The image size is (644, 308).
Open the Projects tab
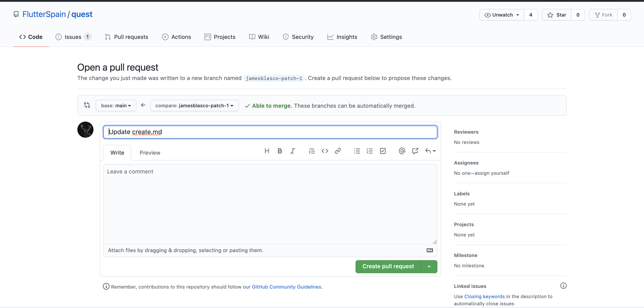click(x=220, y=37)
